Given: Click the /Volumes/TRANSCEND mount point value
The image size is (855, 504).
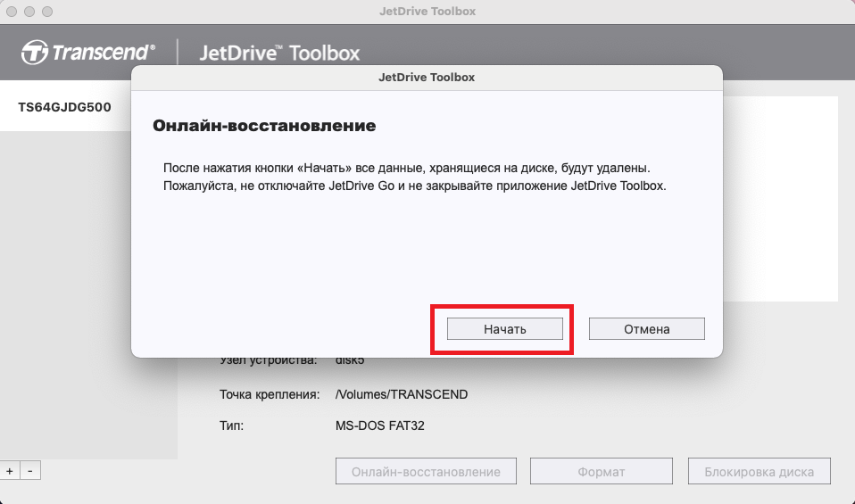Looking at the screenshot, I should click(402, 394).
